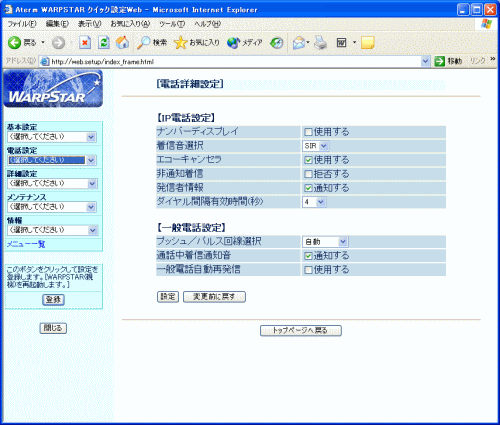Expand the 電話設定 sidebar dropdown
The width and height of the screenshot is (500, 425).
point(52,160)
